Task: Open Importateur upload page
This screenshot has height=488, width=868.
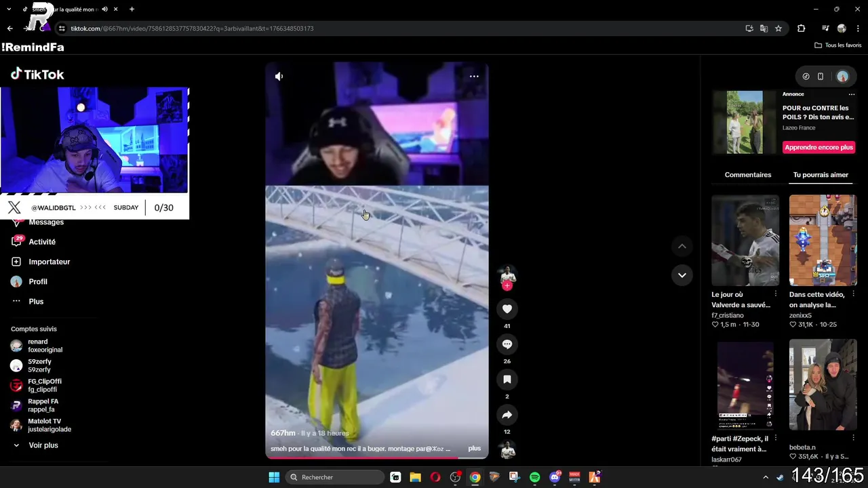Action: click(41, 262)
